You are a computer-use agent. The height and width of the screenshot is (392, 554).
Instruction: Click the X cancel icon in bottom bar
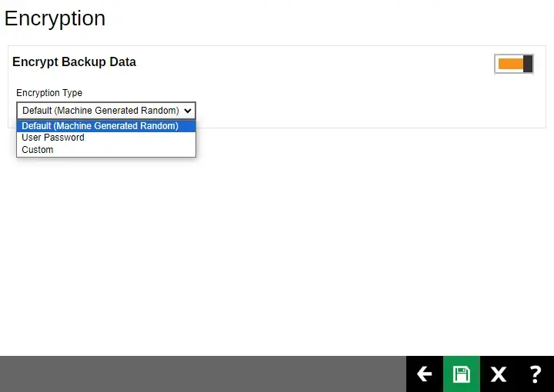tap(499, 374)
